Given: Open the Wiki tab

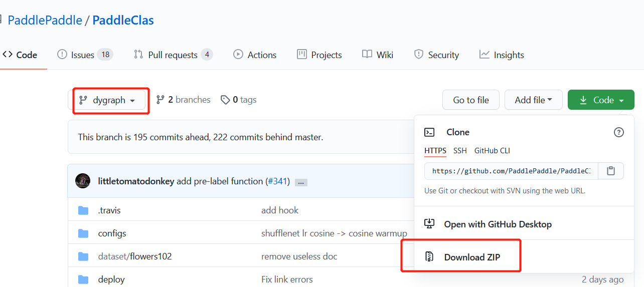Looking at the screenshot, I should coord(378,55).
